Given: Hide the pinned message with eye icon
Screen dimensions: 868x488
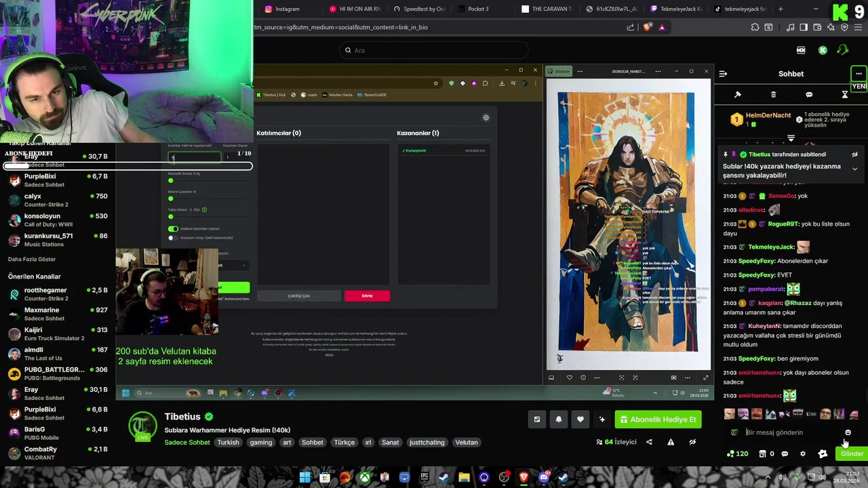Looking at the screenshot, I should coord(855,155).
